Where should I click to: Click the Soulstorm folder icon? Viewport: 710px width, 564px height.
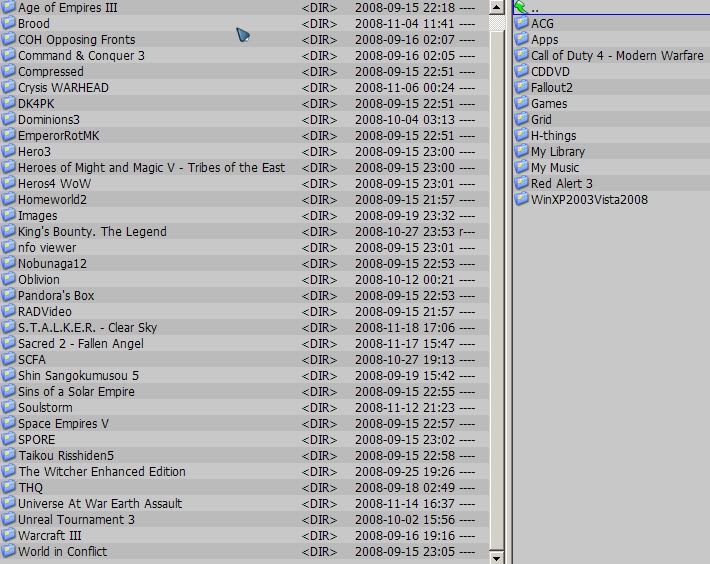pyautogui.click(x=8, y=407)
